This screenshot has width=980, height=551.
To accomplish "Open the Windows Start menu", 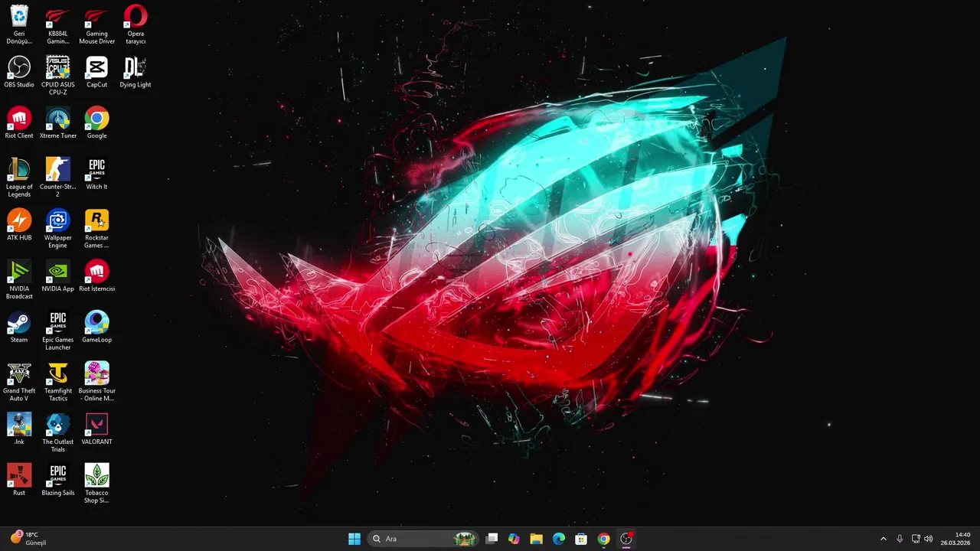I will point(354,539).
